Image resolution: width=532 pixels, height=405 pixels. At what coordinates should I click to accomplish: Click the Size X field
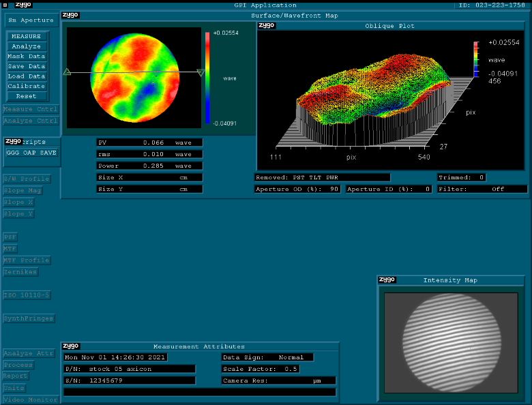[149, 177]
